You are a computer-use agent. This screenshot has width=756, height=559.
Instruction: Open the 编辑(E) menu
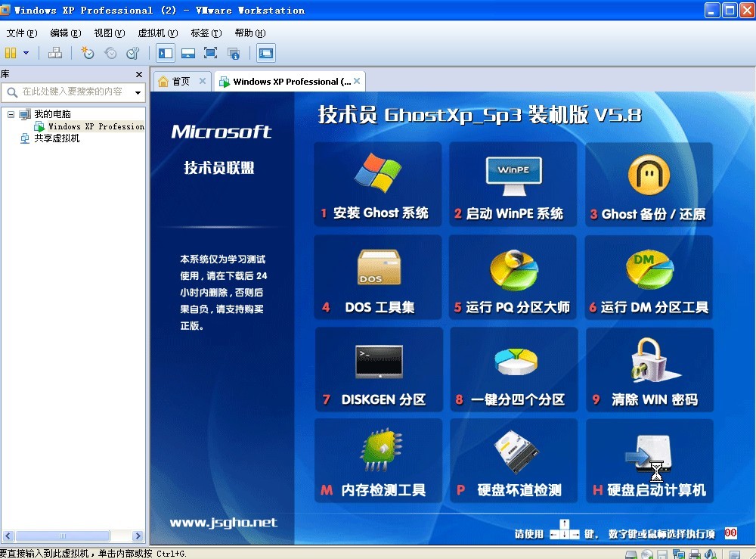pyautogui.click(x=66, y=33)
